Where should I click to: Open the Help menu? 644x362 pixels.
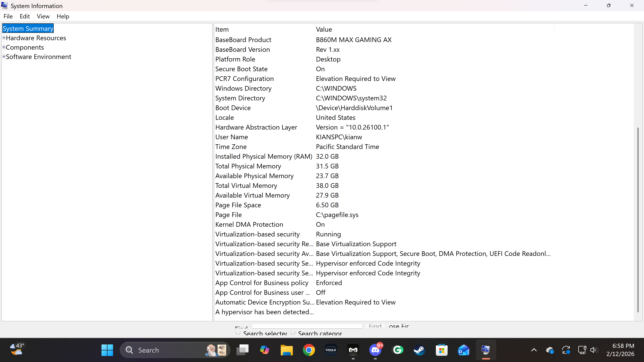(x=63, y=16)
